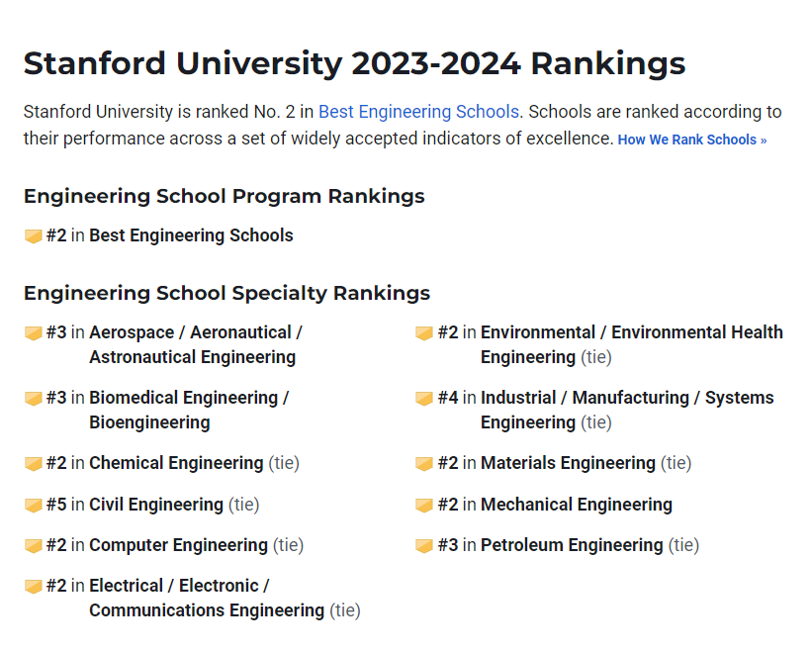This screenshot has width=812, height=652.
Task: Open How We Rank Schools link
Action: coord(691,140)
